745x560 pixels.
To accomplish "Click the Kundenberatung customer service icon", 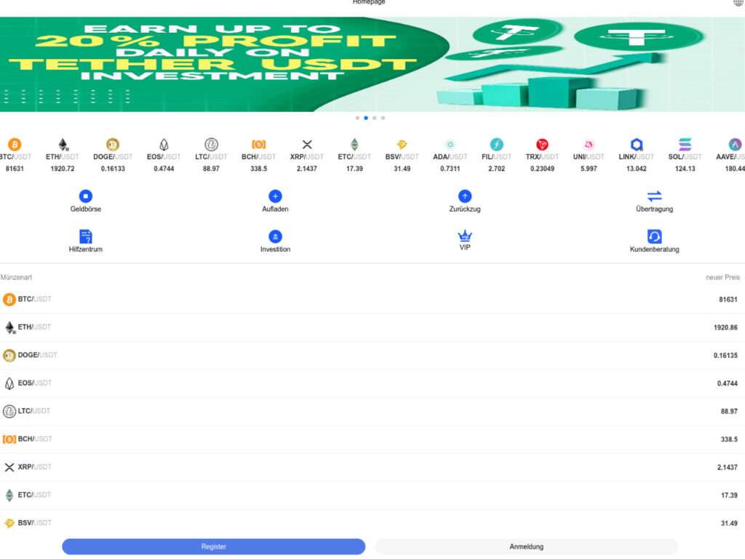I will 654,237.
